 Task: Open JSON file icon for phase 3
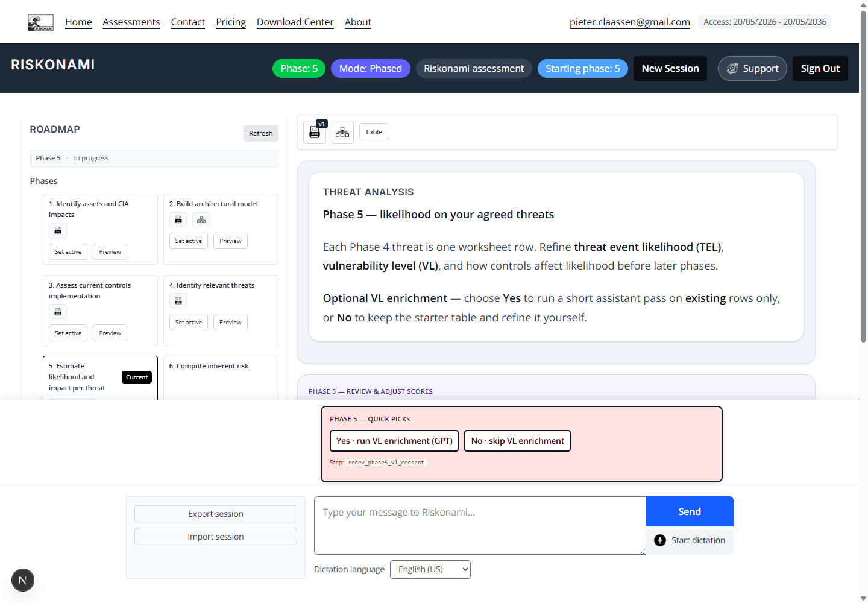58,312
